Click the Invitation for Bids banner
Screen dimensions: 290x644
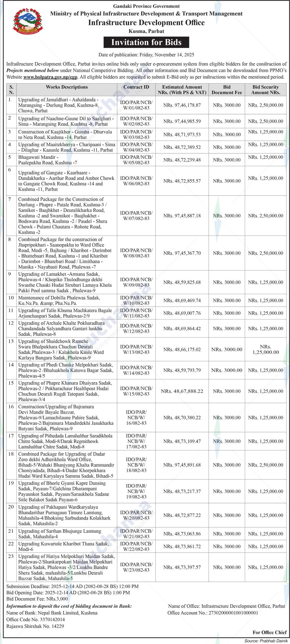(146, 42)
